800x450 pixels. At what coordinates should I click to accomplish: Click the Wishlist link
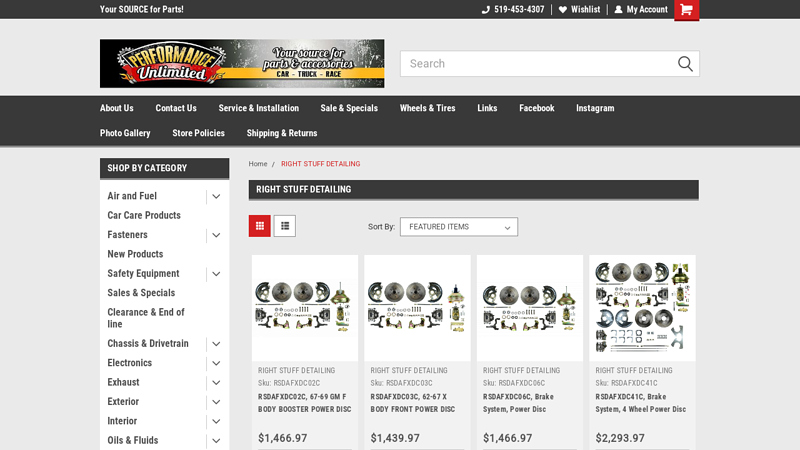585,10
